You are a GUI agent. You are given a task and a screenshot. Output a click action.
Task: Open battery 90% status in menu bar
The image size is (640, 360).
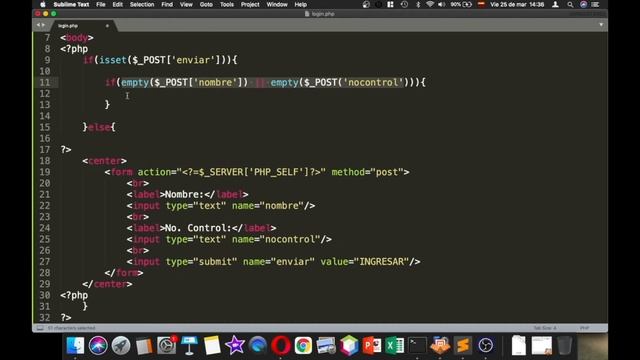[x=461, y=4]
